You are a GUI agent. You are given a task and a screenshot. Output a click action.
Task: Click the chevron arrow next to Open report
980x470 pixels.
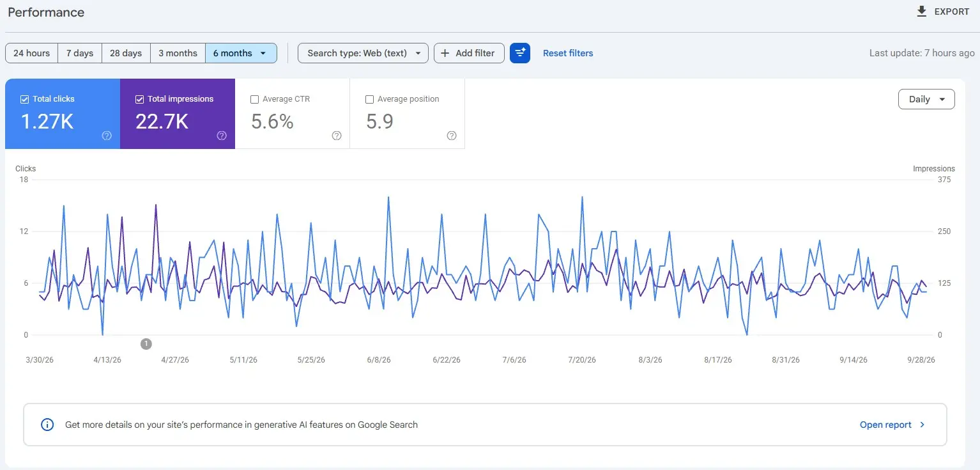click(922, 425)
